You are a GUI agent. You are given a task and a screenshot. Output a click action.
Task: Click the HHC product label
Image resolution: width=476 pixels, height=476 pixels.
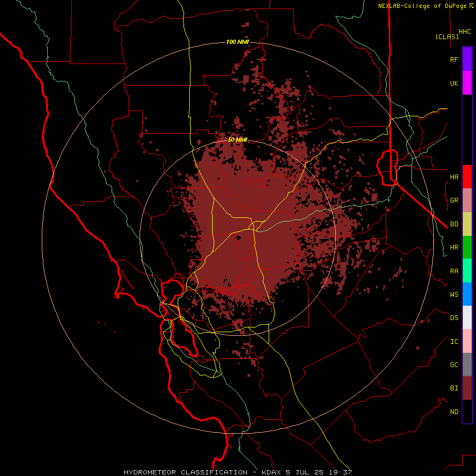tap(464, 32)
